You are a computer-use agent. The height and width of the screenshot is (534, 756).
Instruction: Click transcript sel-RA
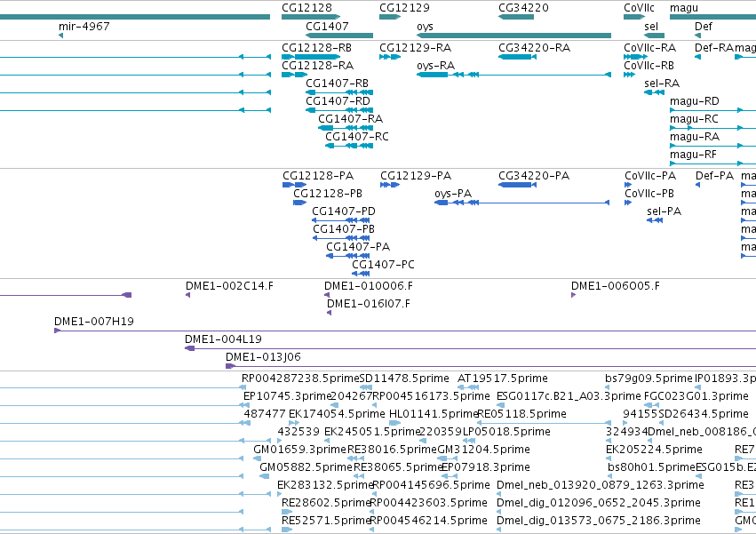[x=654, y=92]
